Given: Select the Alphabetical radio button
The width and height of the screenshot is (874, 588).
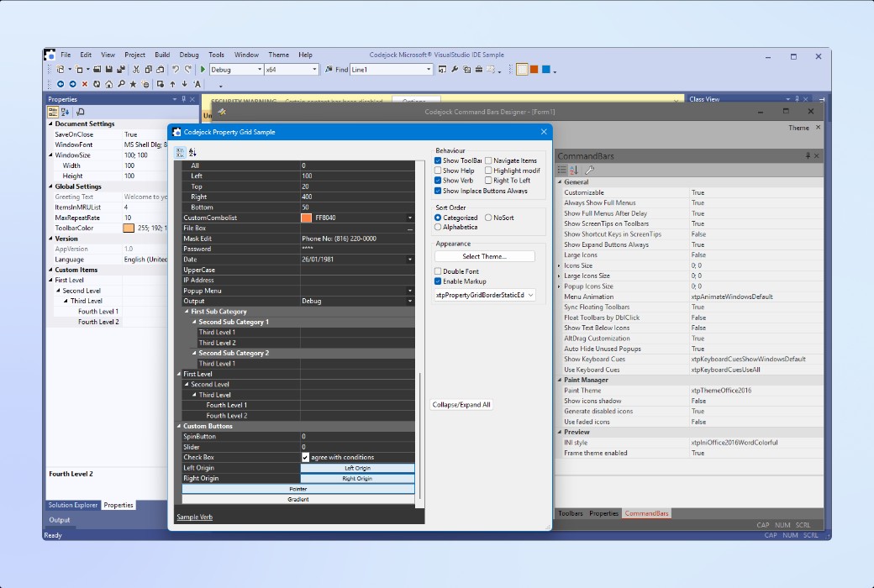Looking at the screenshot, I should point(438,228).
